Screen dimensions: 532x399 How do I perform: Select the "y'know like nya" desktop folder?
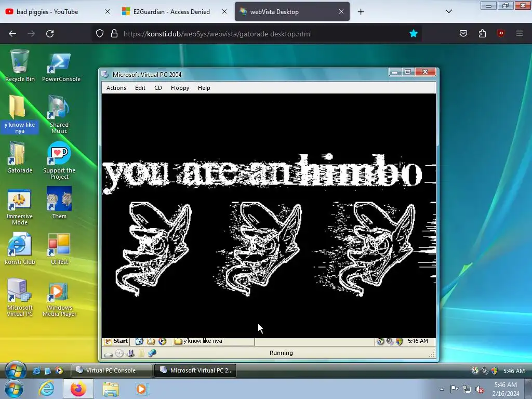[x=20, y=114]
